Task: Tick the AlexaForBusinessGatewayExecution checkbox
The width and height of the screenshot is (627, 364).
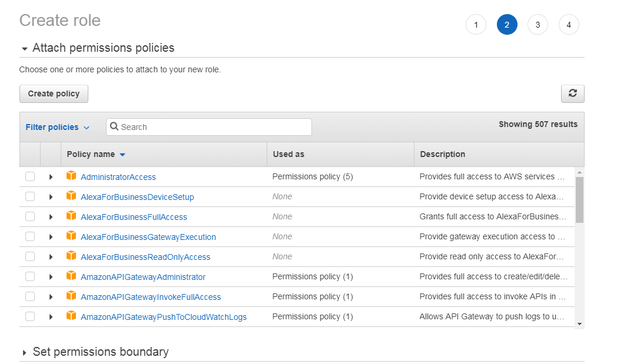Action: pyautogui.click(x=30, y=236)
